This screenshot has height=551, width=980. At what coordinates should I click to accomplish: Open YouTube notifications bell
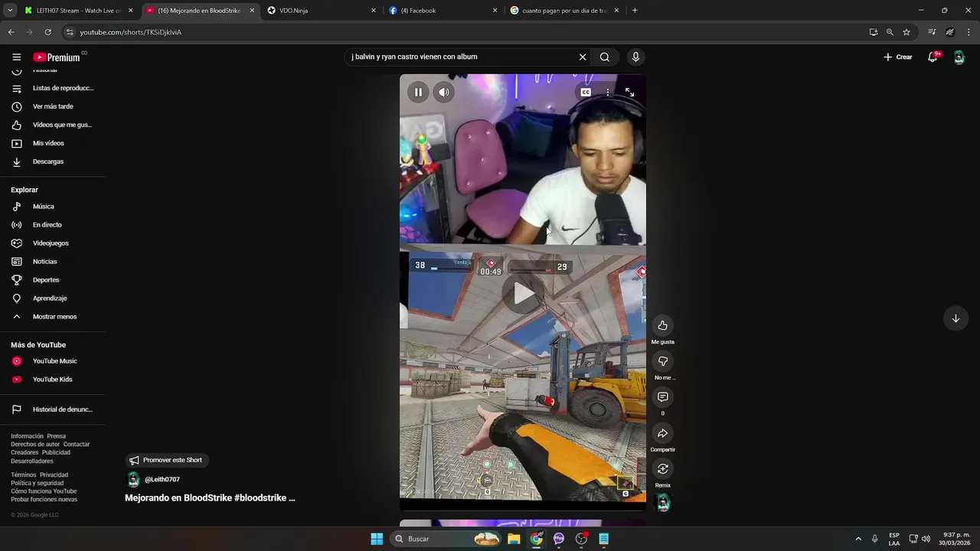click(933, 57)
